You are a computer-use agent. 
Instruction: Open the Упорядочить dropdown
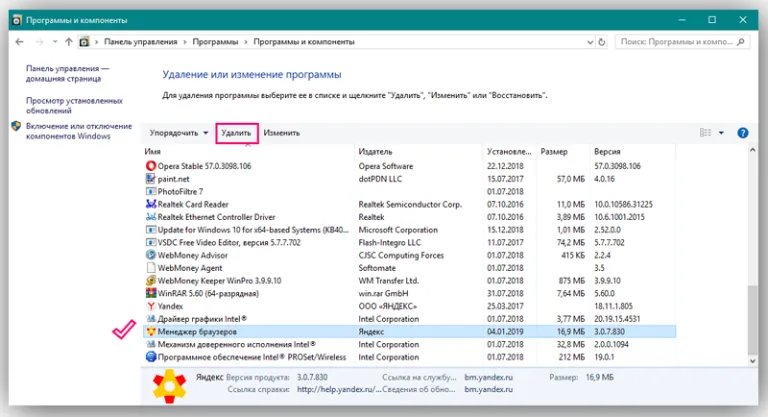(179, 133)
